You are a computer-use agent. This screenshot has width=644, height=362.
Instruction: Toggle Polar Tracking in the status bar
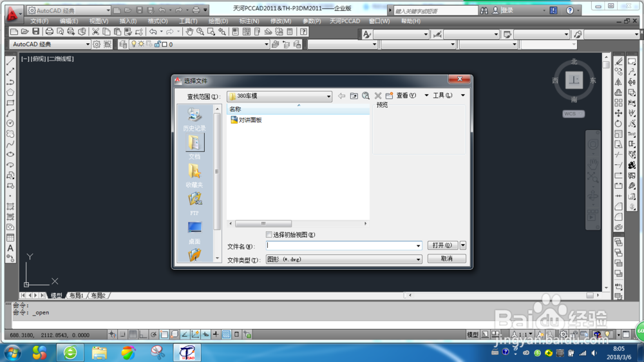pyautogui.click(x=154, y=334)
